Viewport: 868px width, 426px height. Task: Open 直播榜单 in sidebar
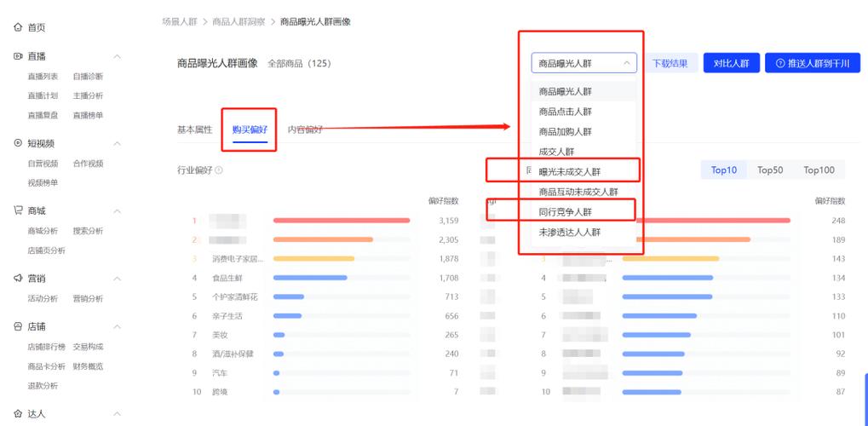point(88,115)
